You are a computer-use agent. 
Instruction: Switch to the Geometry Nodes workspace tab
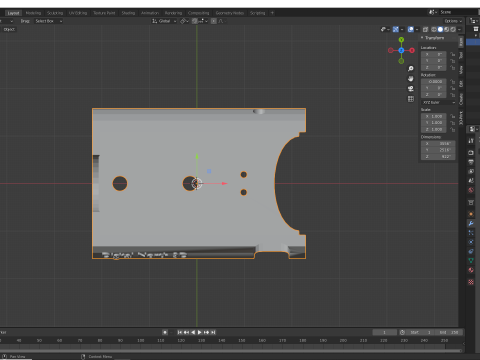click(x=230, y=13)
